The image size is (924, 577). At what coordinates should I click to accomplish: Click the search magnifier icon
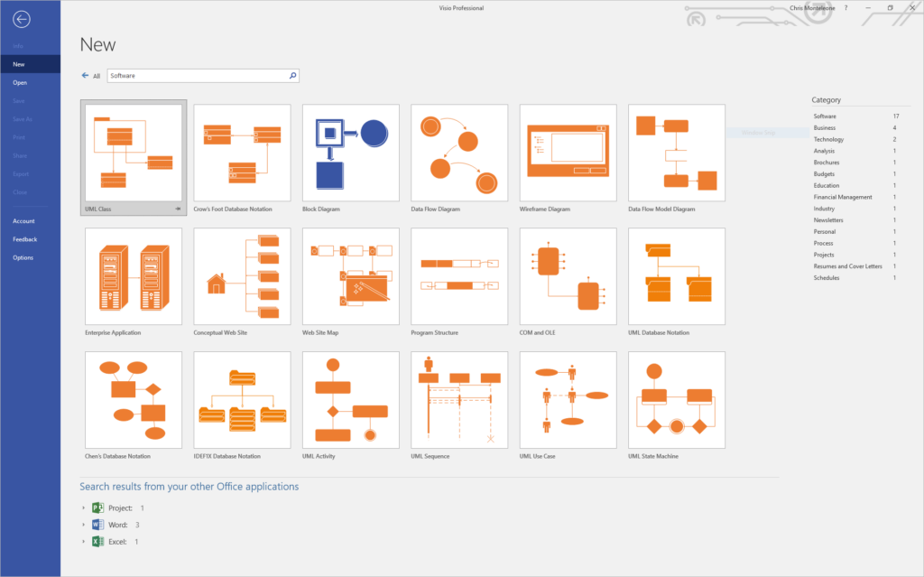(x=291, y=75)
